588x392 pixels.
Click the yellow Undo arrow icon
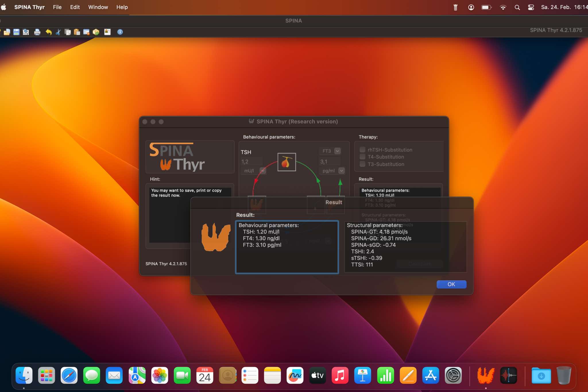(x=49, y=32)
